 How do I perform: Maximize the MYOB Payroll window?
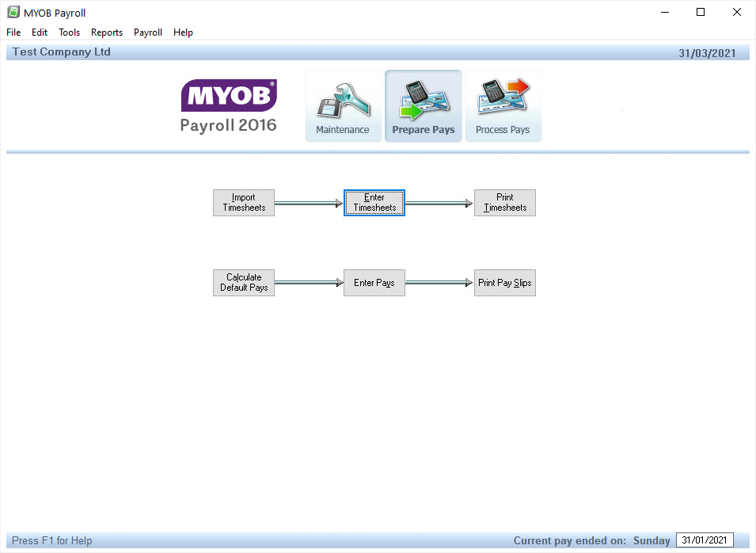click(x=701, y=13)
